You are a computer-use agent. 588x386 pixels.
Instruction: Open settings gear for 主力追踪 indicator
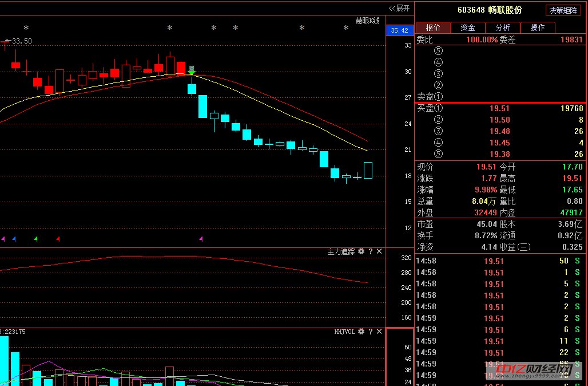click(361, 251)
